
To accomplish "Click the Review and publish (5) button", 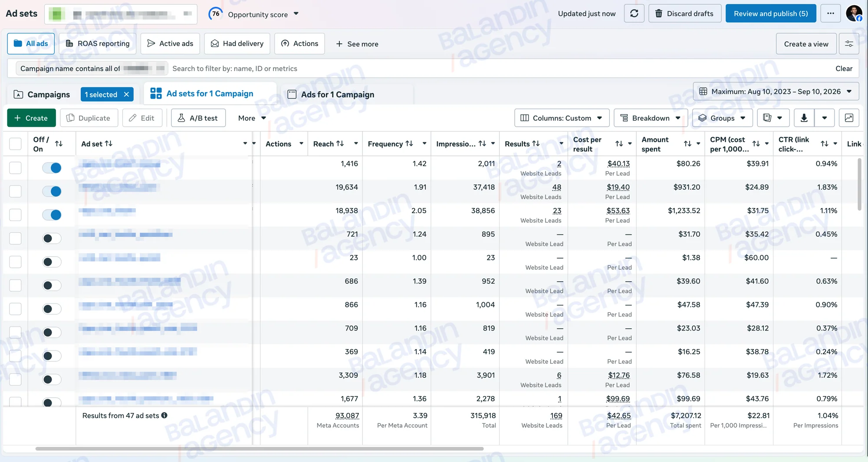I will [771, 13].
